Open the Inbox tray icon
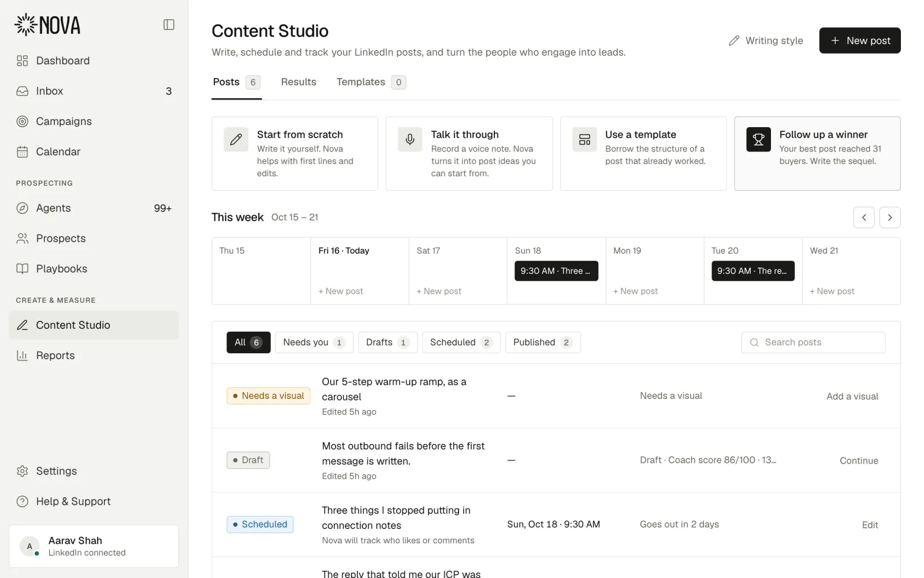 (x=23, y=91)
